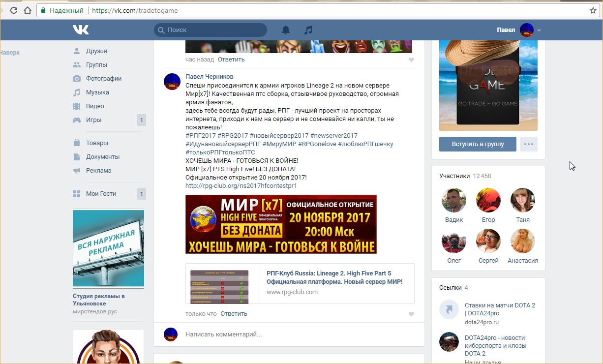Click the Фотографии camera icon
603x364 pixels.
pyautogui.click(x=77, y=79)
